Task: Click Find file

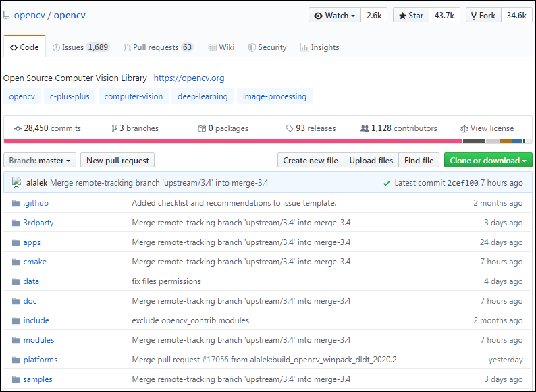Action: (419, 161)
